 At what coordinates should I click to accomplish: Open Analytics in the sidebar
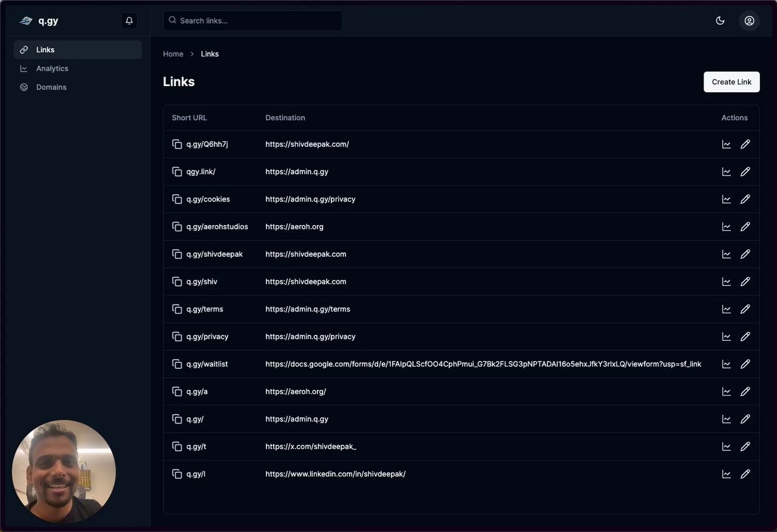click(x=52, y=69)
